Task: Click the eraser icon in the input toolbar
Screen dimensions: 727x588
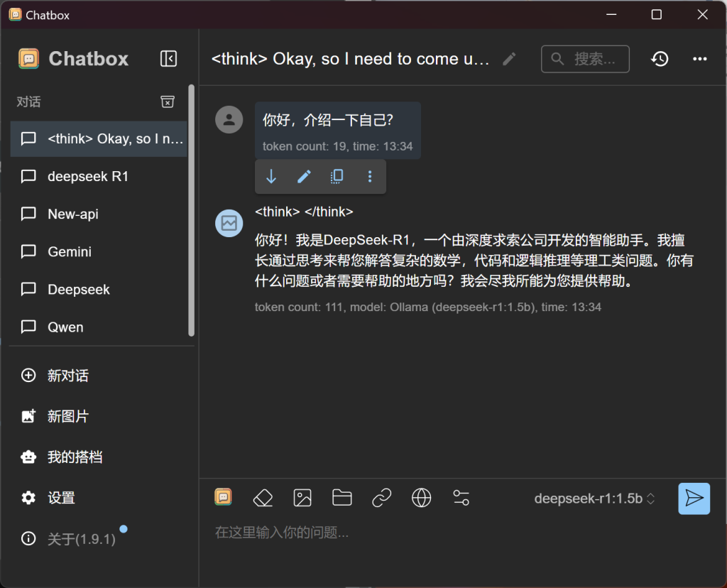Action: tap(263, 499)
